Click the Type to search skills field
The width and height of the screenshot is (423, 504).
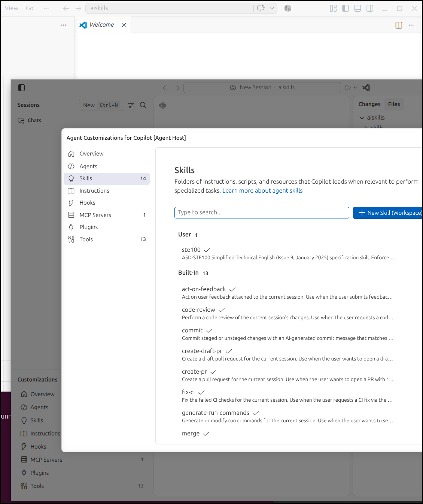[x=262, y=212]
